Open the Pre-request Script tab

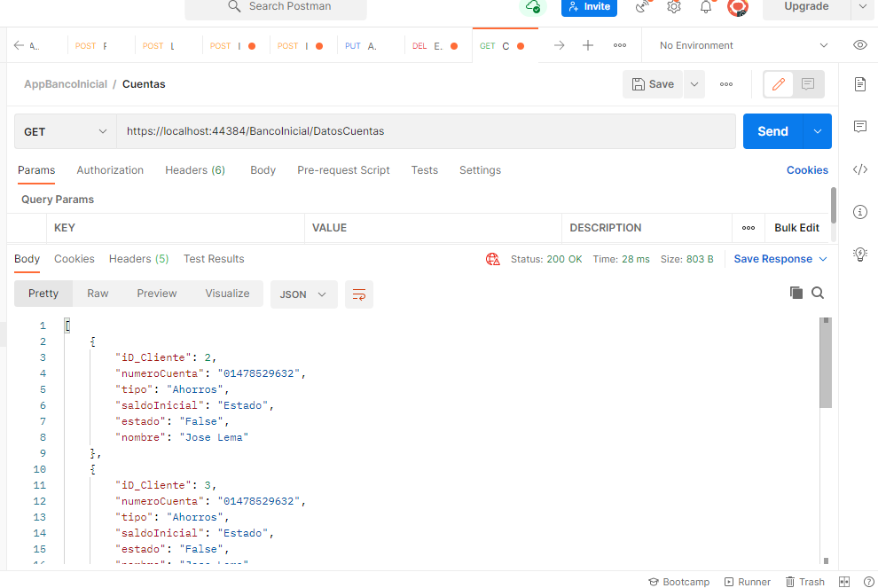(343, 170)
